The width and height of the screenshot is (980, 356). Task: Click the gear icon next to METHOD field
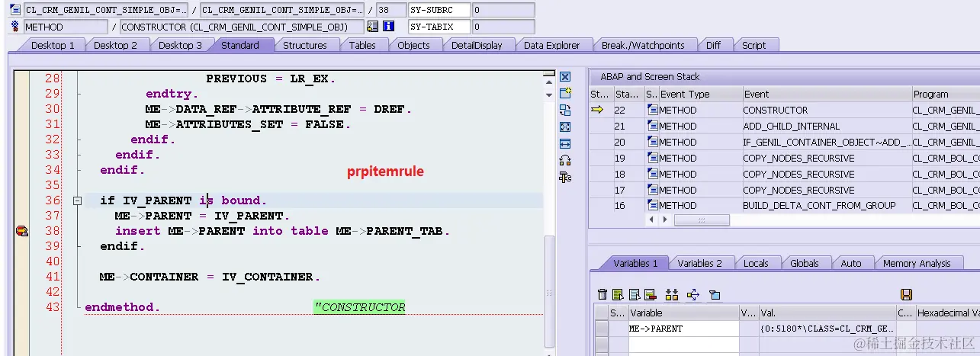[15, 27]
